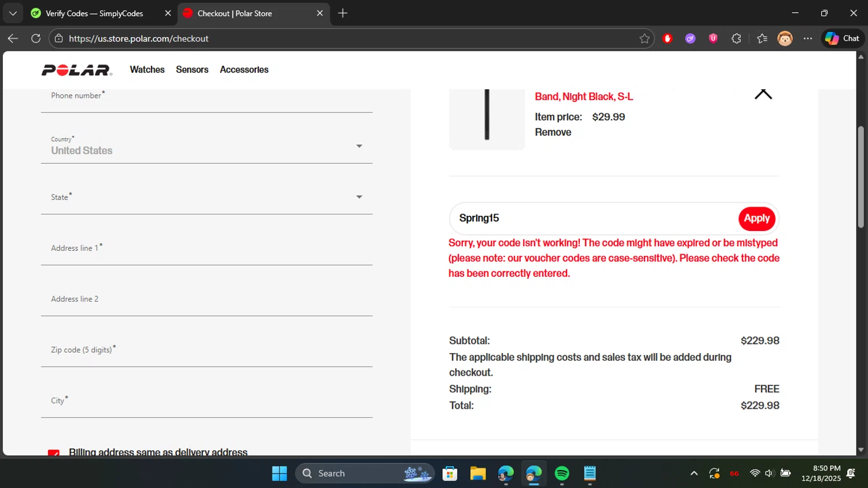The image size is (868, 488).
Task: Click the voucher code field containing Spring15
Action: click(594, 218)
